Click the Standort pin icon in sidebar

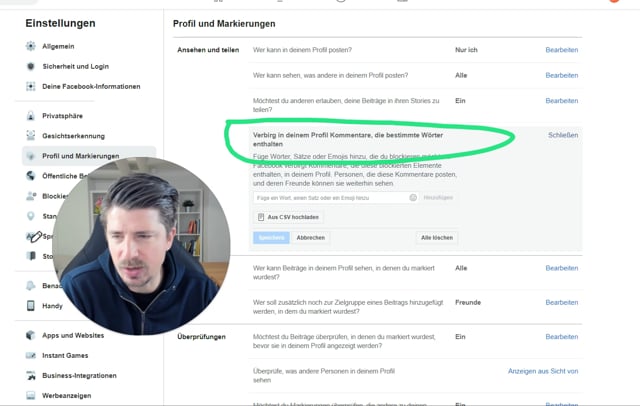(31, 216)
